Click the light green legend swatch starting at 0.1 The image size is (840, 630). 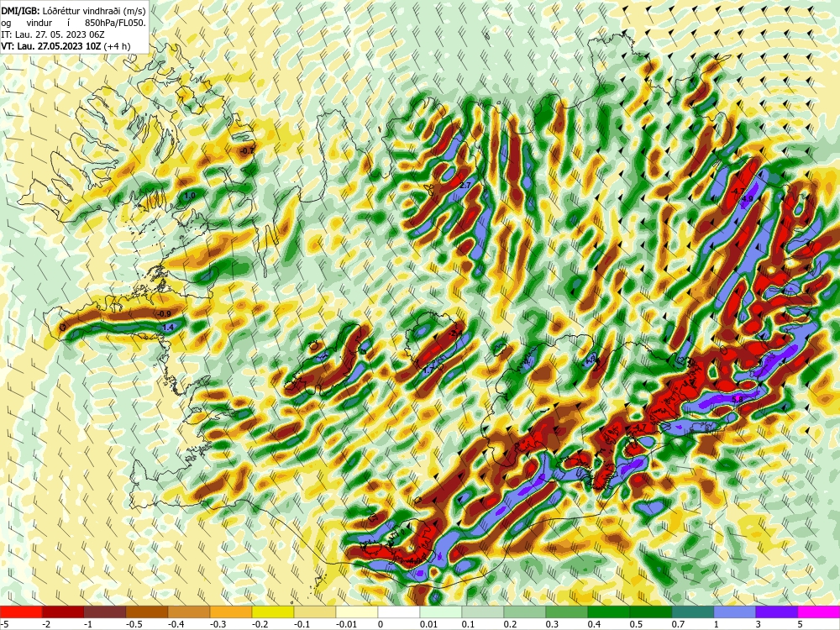483,612
